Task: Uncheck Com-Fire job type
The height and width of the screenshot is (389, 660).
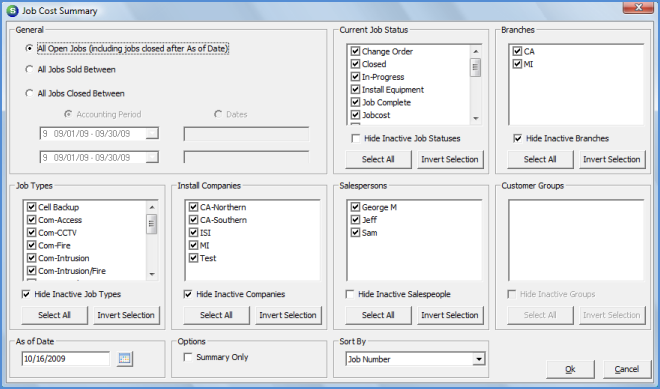Action: click(32, 245)
